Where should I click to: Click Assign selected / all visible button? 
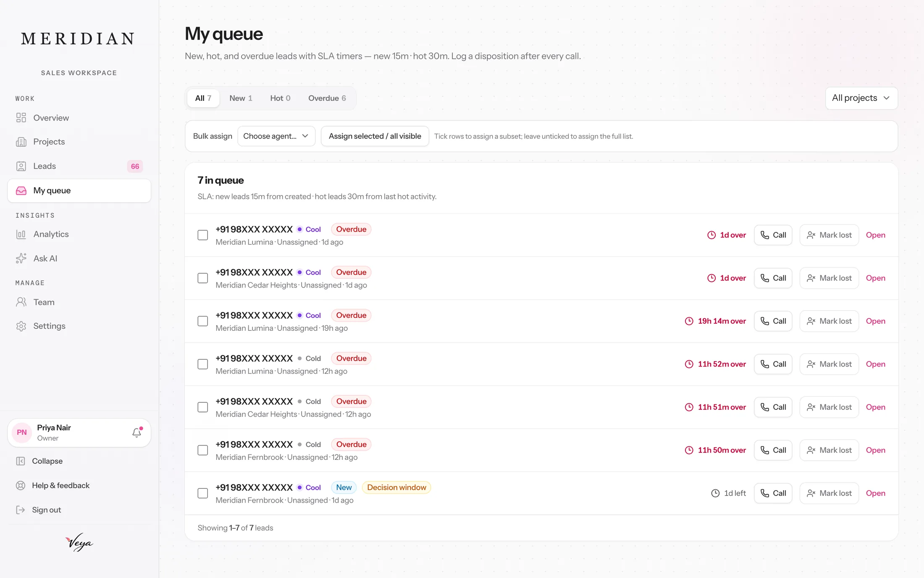tap(375, 136)
